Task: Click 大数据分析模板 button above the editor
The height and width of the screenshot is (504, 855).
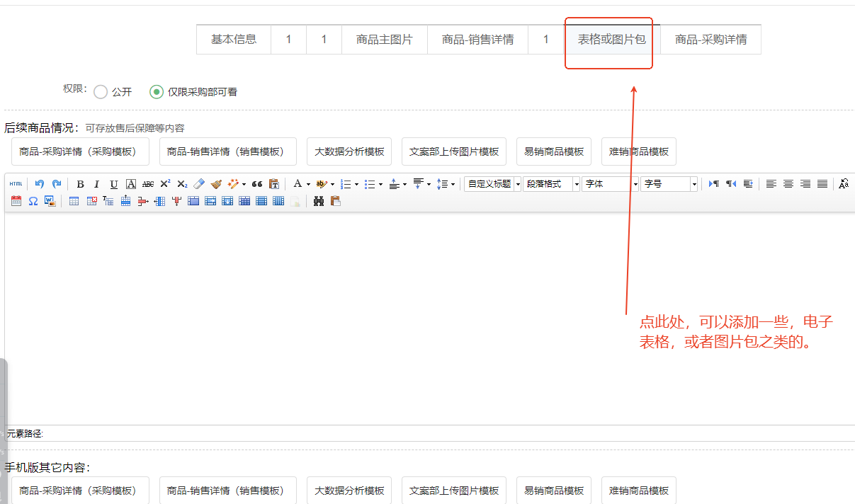Action: click(349, 151)
